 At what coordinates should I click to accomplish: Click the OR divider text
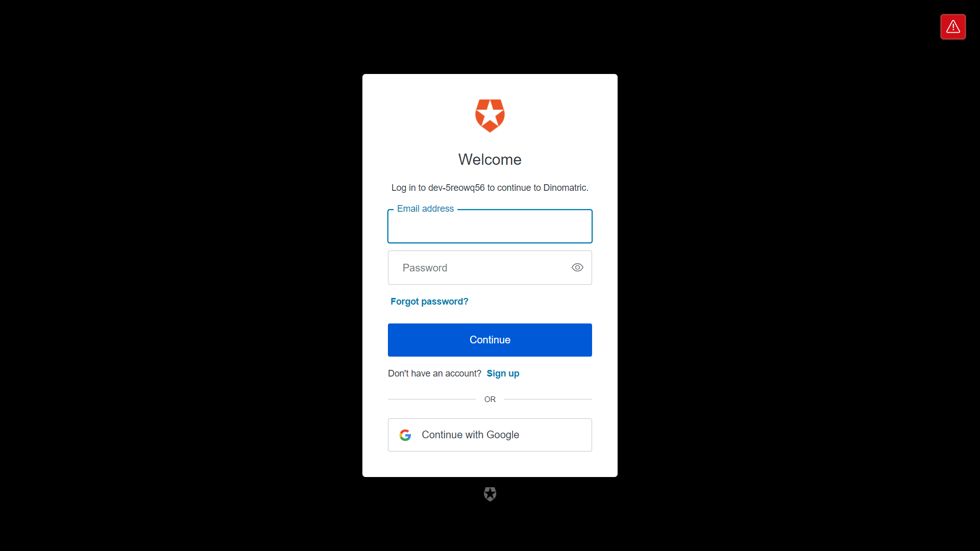click(x=490, y=399)
